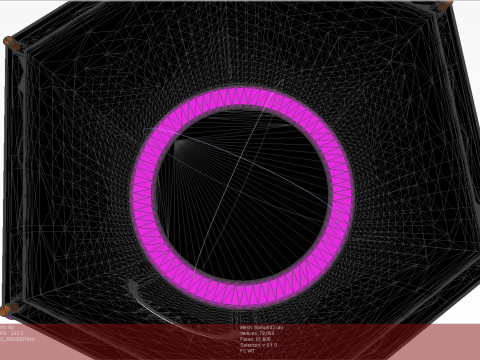Click the "Vertices: 79,093" info line
This screenshot has width=480, height=360.
pos(257,333)
